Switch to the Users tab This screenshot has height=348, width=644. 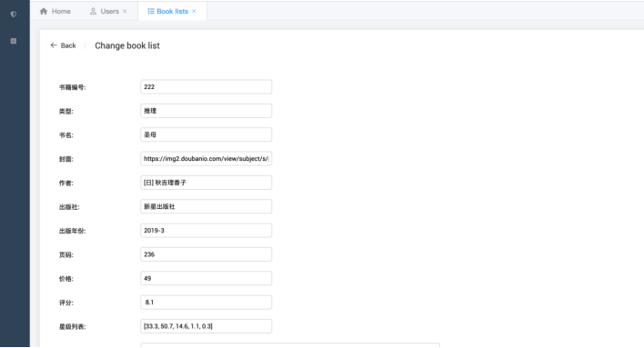point(108,11)
